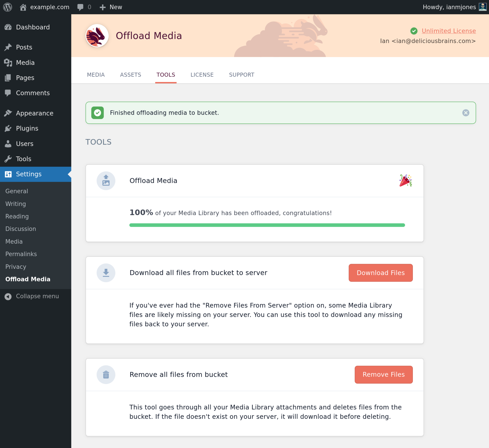Open Appearance using the brush icon
Viewport: 489px width, 448px height.
(x=8, y=113)
